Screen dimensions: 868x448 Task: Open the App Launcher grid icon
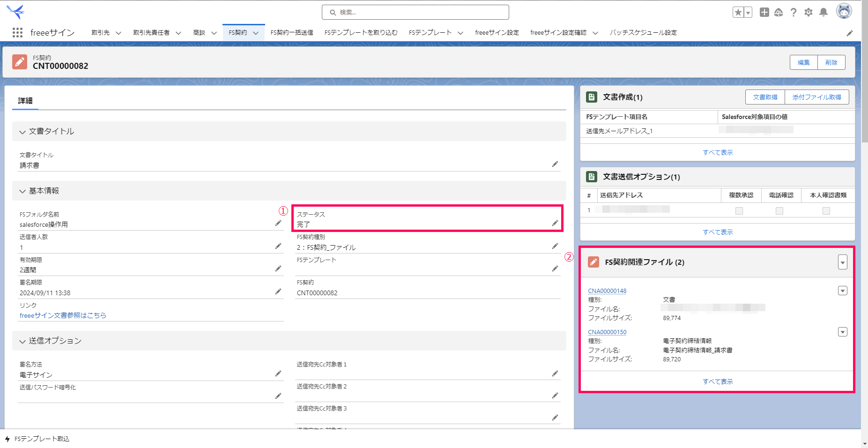click(x=17, y=32)
